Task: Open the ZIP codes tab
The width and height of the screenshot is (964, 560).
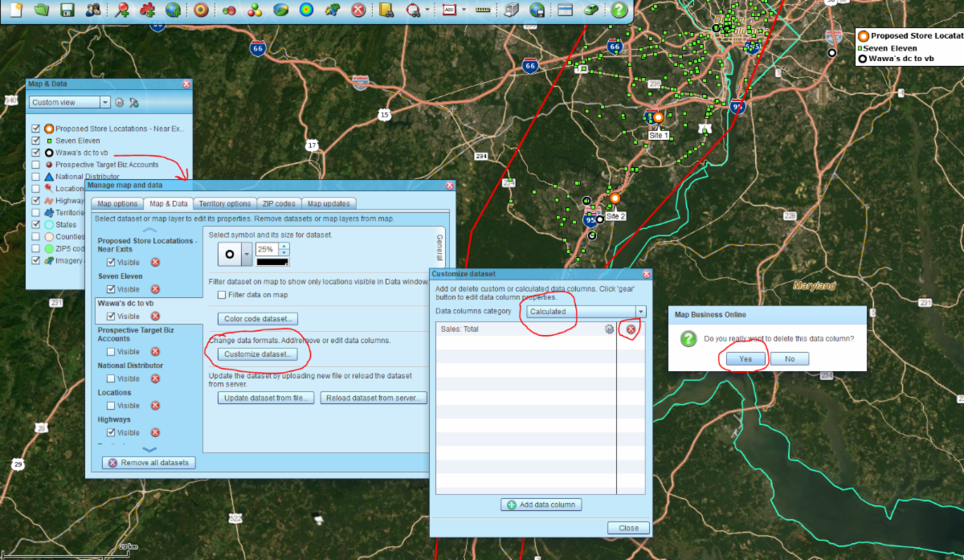Action: (x=280, y=203)
